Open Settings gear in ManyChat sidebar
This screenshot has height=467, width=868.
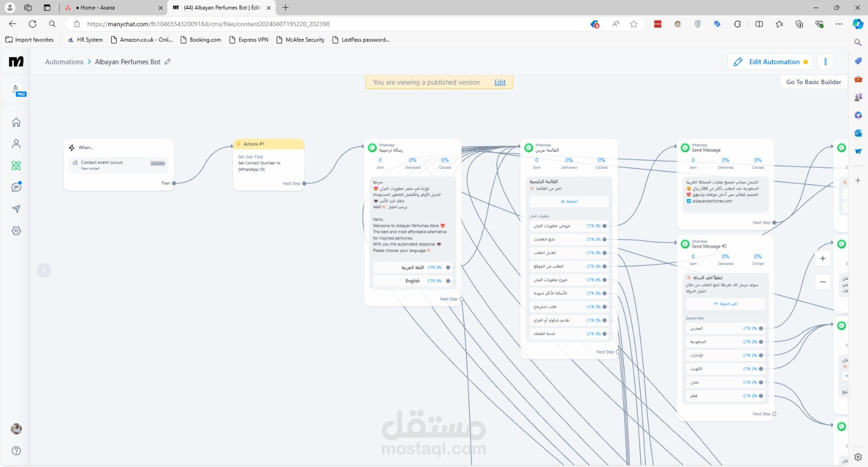pos(16,231)
